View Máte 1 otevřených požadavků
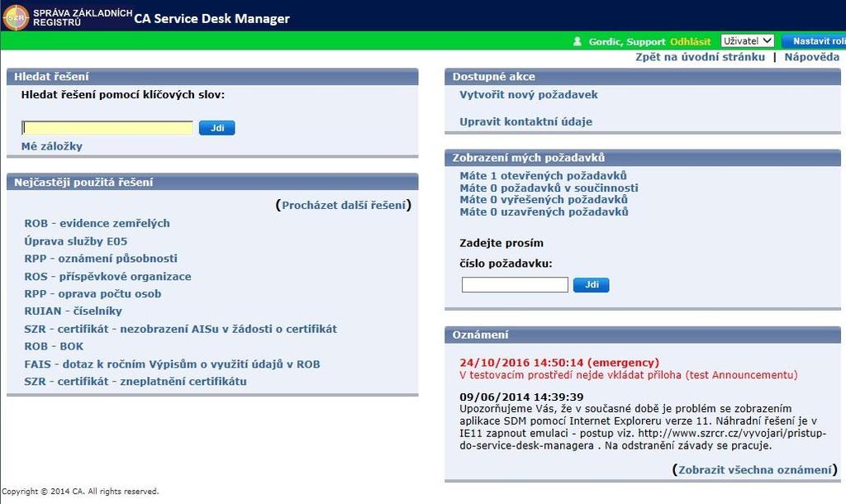 pos(544,175)
